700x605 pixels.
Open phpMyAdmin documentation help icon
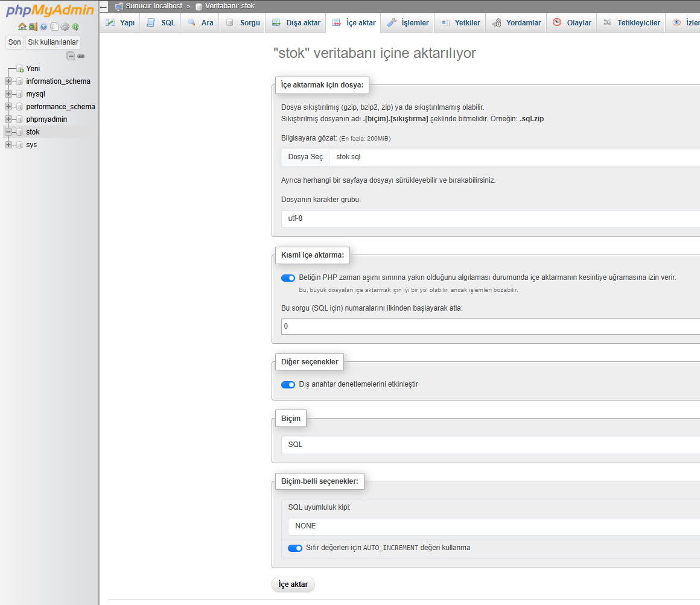(43, 27)
